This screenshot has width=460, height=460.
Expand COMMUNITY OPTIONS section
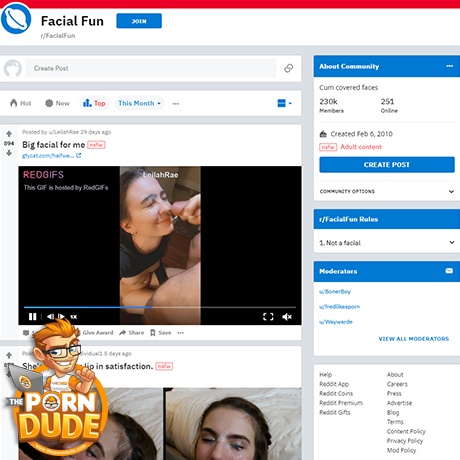point(387,191)
